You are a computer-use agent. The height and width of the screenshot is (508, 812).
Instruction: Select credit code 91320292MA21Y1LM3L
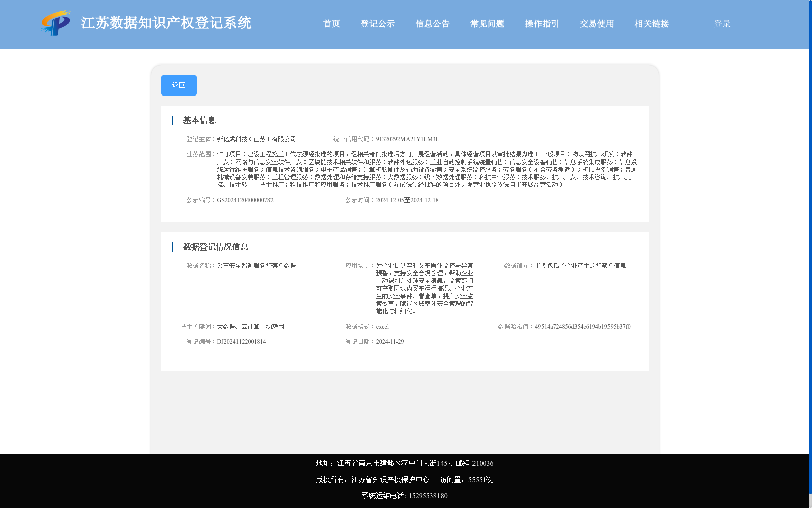(408, 139)
